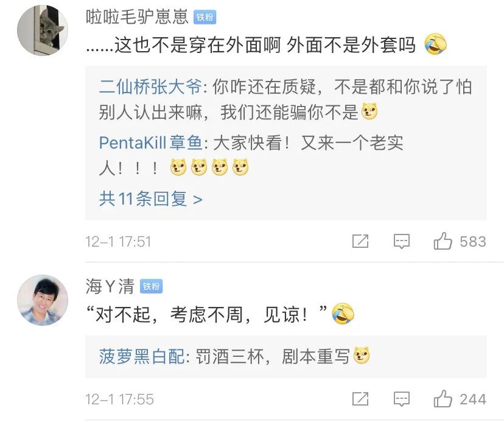Click 铁粉 badge next to 啦啦毛驴崽崽
504x422 pixels.
(205, 18)
